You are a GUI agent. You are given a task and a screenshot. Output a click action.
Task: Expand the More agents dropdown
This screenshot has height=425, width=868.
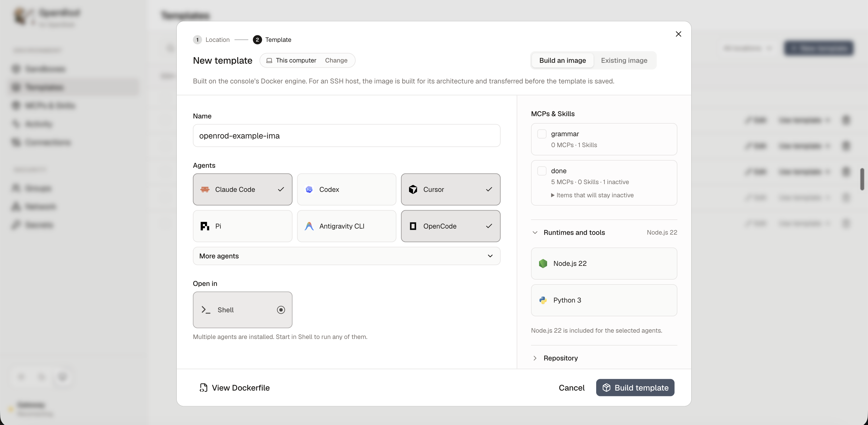click(346, 256)
